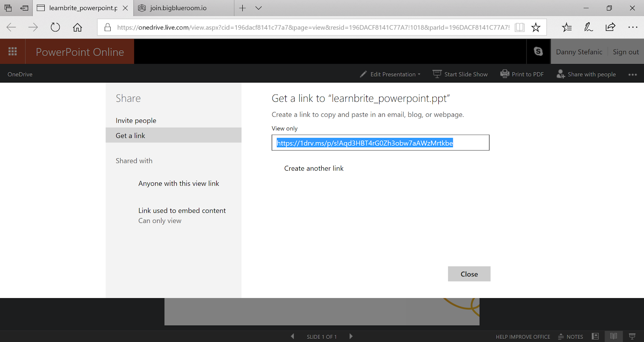Refresh the current page
Image resolution: width=644 pixels, height=342 pixels.
click(55, 27)
